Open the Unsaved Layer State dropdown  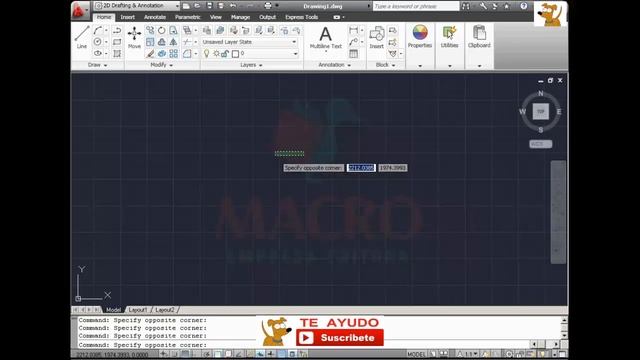[249, 42]
